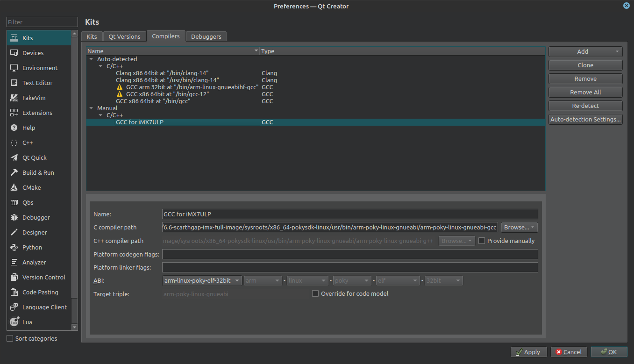The height and width of the screenshot is (364, 634).
Task: Click warning icon beside arm-linux-gnueabihf-gcc
Action: (x=120, y=87)
